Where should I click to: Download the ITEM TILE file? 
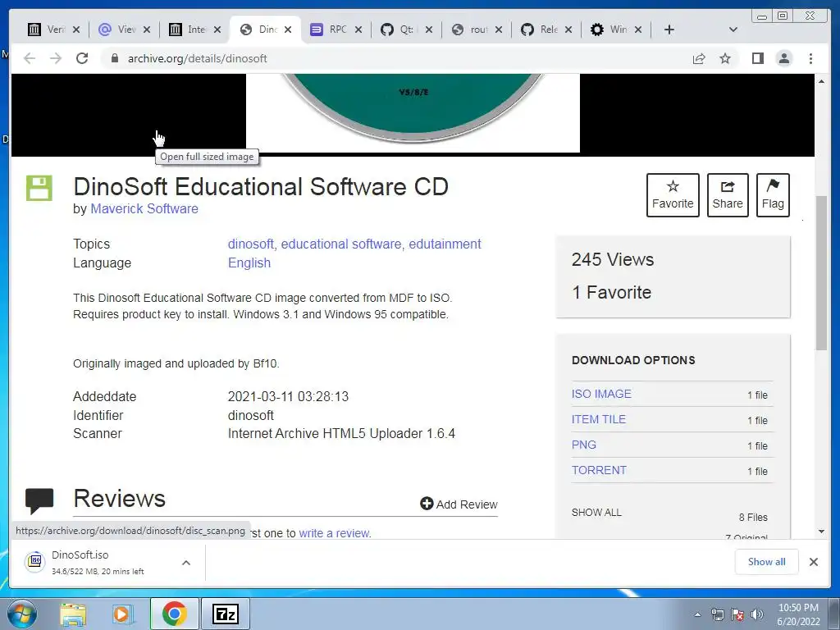pos(598,419)
